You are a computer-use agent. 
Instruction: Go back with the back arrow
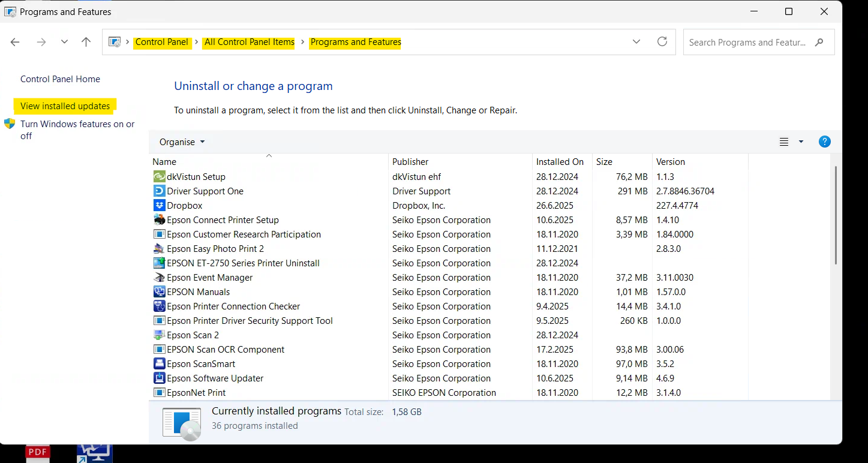[16, 42]
